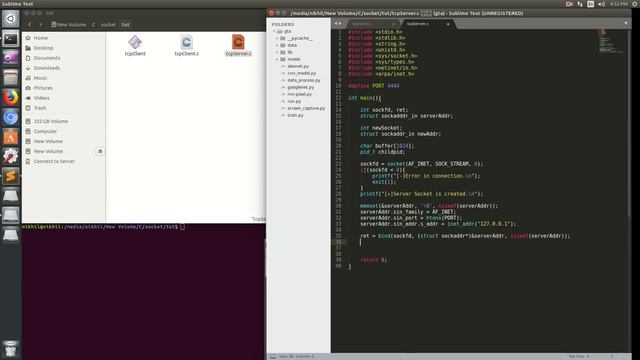Click Connect to Server in Files
640x360 pixels.
point(64,161)
